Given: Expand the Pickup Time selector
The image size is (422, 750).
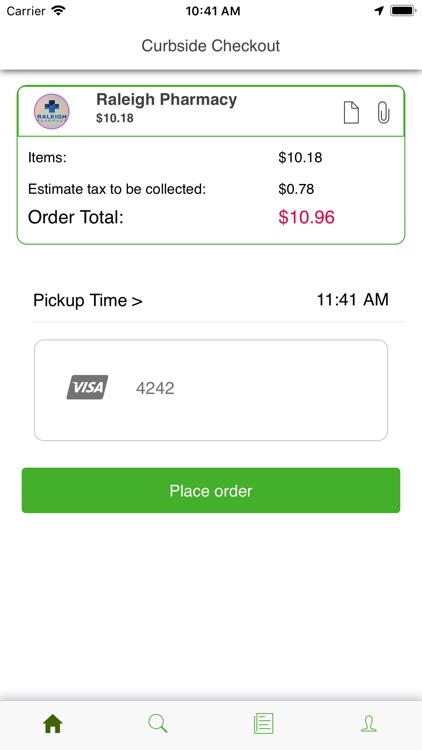Looking at the screenshot, I should pyautogui.click(x=88, y=300).
